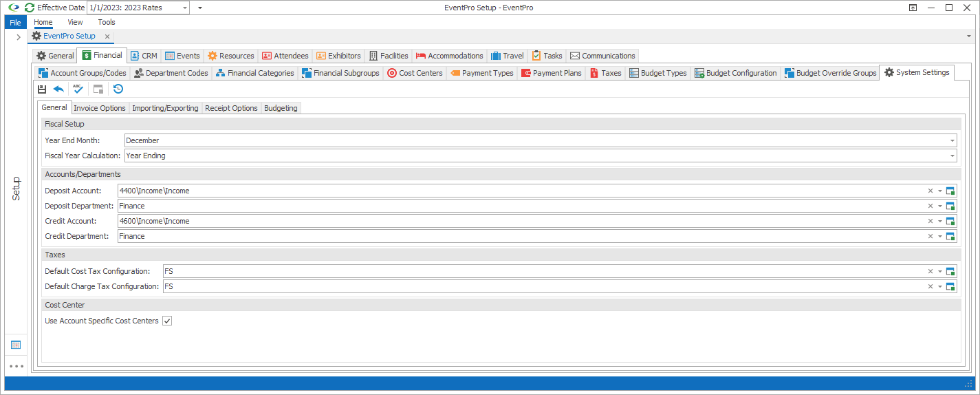Select the Home ribbon tab
The width and height of the screenshot is (980, 395).
coord(43,22)
